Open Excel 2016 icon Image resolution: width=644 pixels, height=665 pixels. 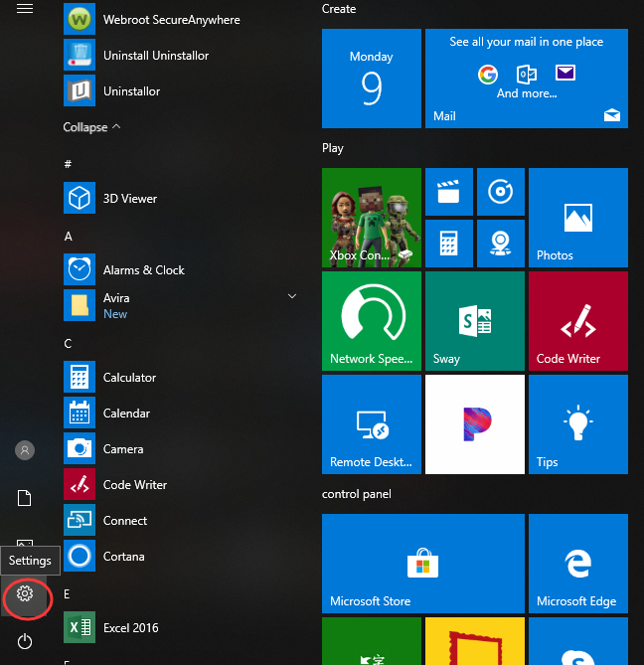coord(80,627)
